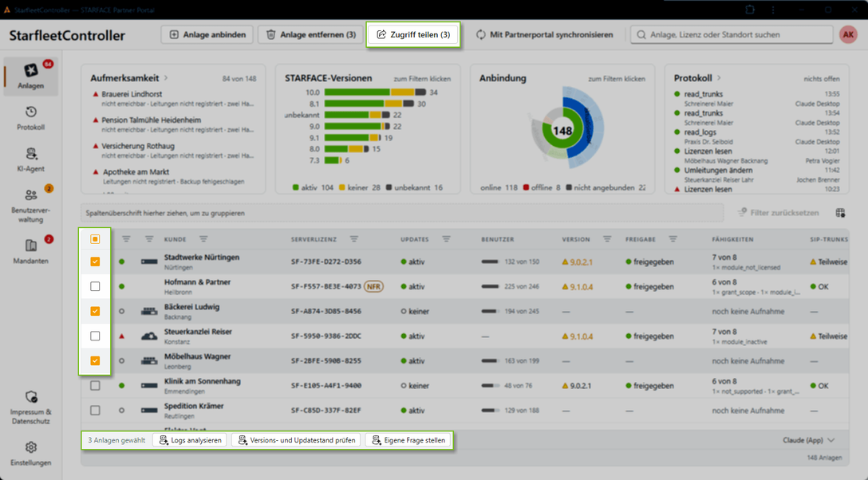The height and width of the screenshot is (480, 868).
Task: Expand the Protokoll panel chevron
Action: (x=719, y=78)
